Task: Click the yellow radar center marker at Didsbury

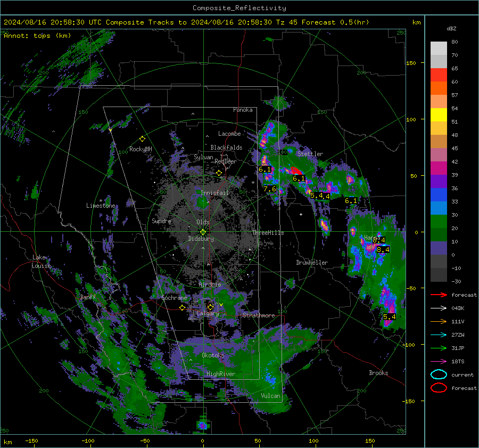Action: coord(203,232)
